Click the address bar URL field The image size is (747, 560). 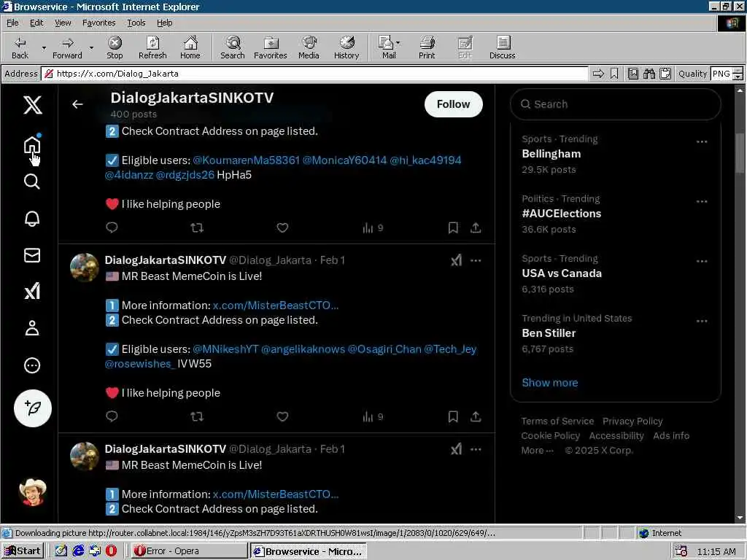coord(315,74)
